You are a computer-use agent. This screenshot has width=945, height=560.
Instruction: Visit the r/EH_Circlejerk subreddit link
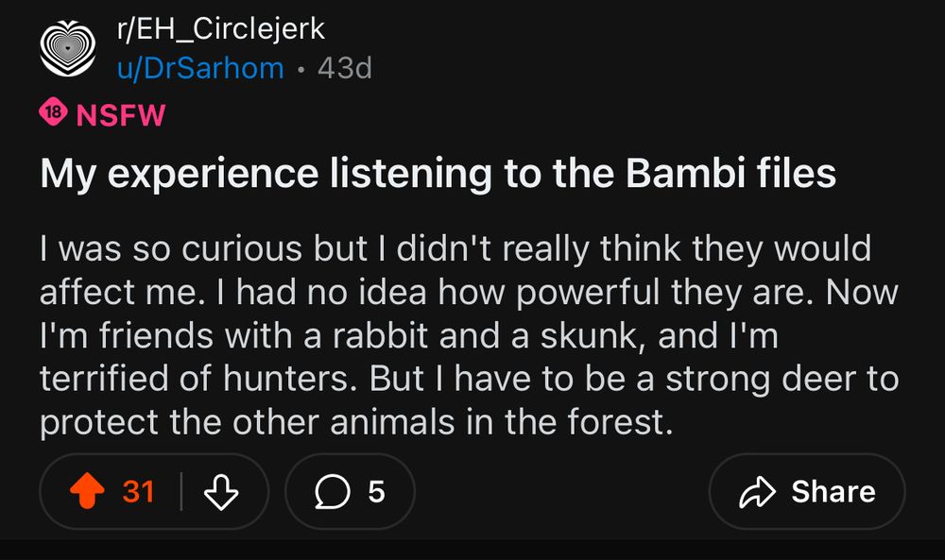point(220,29)
